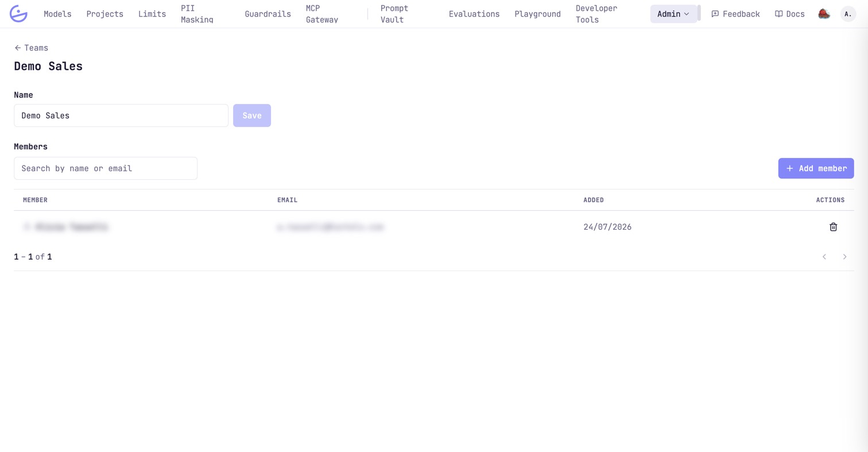868x452 pixels.
Task: Focus the team Name input field
Action: pos(121,115)
